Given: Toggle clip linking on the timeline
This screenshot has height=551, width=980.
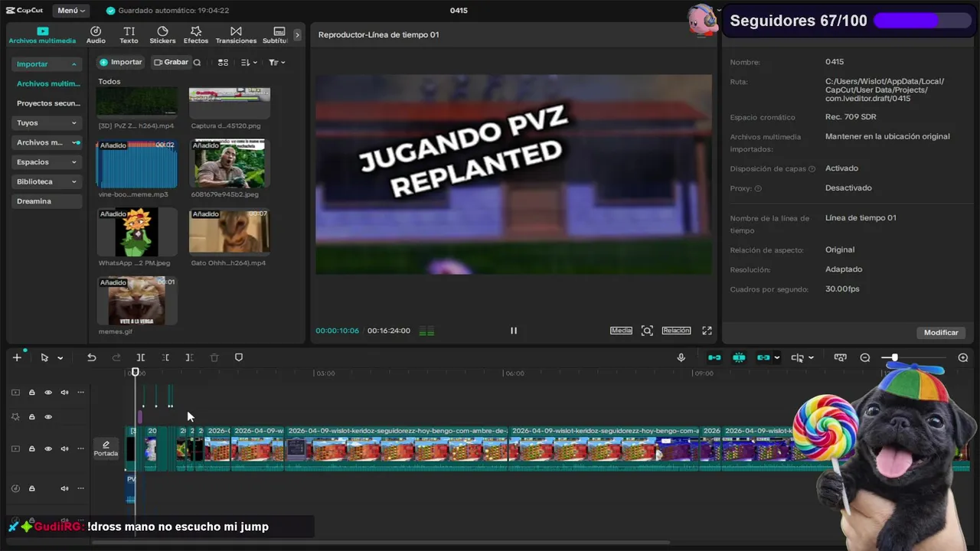Looking at the screenshot, I should [763, 357].
